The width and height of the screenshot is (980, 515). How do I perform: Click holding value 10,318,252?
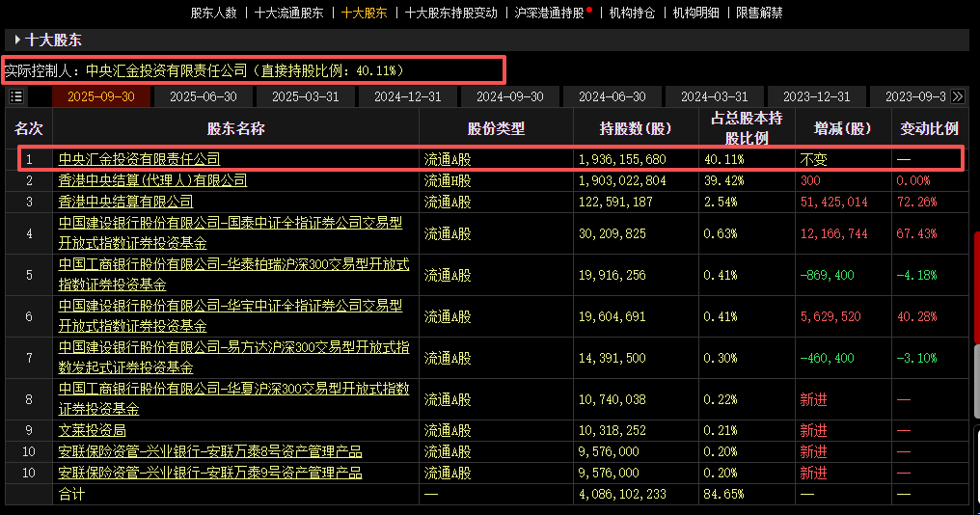tap(612, 431)
